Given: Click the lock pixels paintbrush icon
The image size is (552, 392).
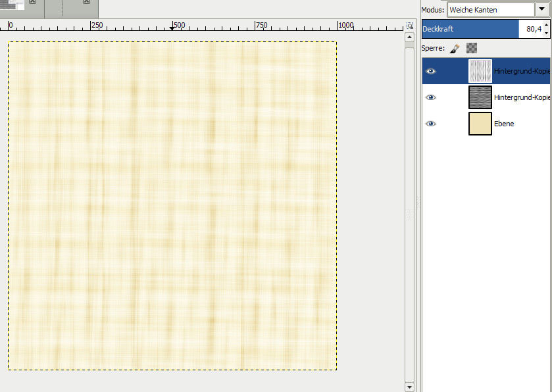Looking at the screenshot, I should pyautogui.click(x=455, y=48).
